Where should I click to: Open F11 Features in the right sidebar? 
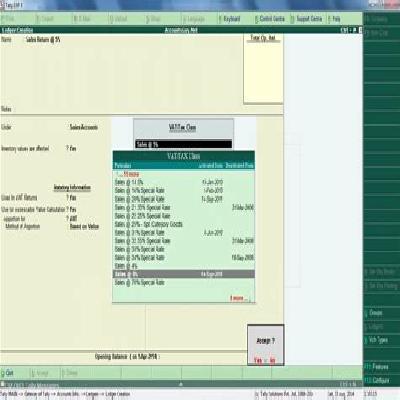[x=377, y=367]
